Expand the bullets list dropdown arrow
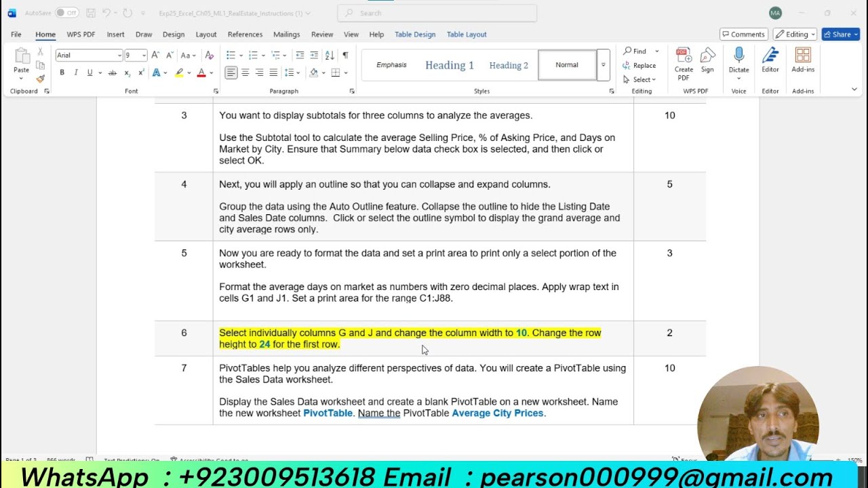 241,55
